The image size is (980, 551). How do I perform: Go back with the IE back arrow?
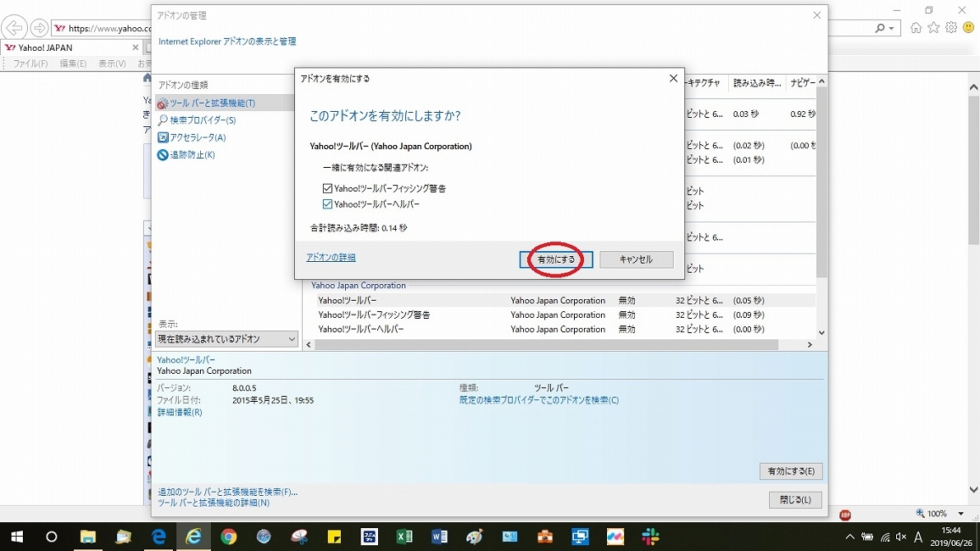[14, 28]
